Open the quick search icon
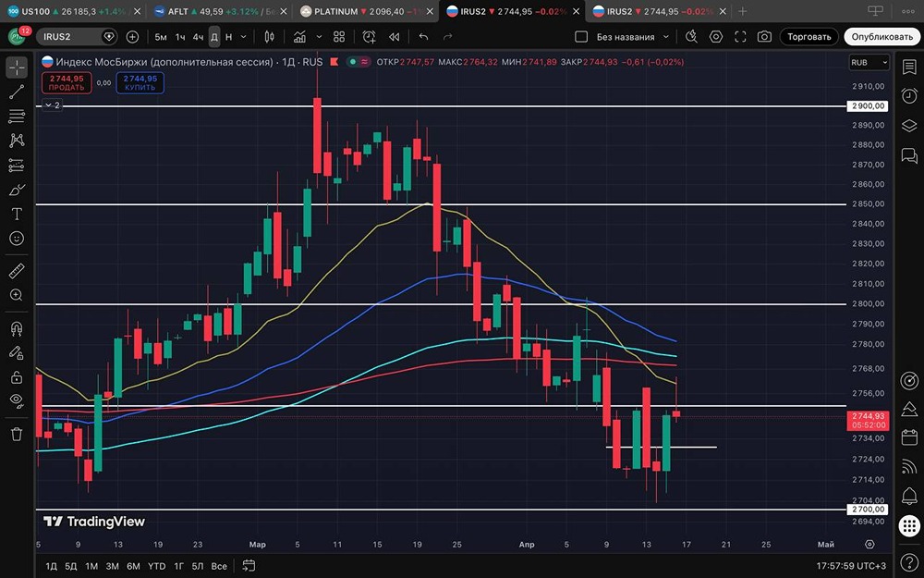 [691, 37]
